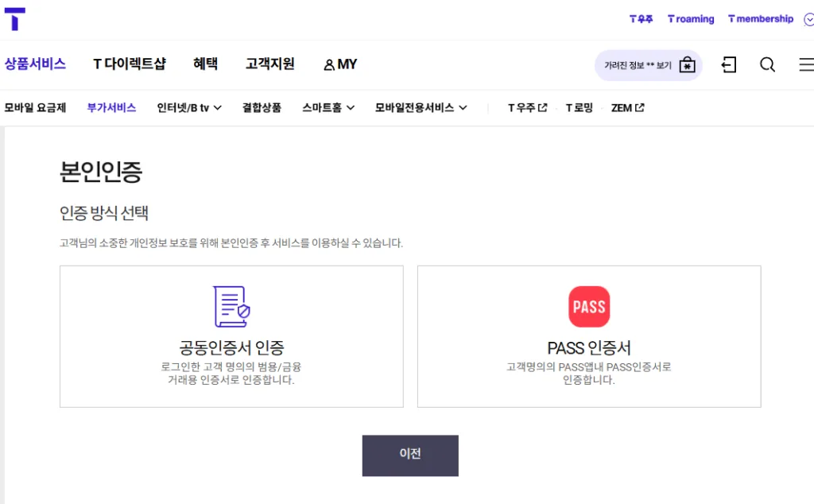Click the 이전 button
814x504 pixels.
(x=410, y=456)
